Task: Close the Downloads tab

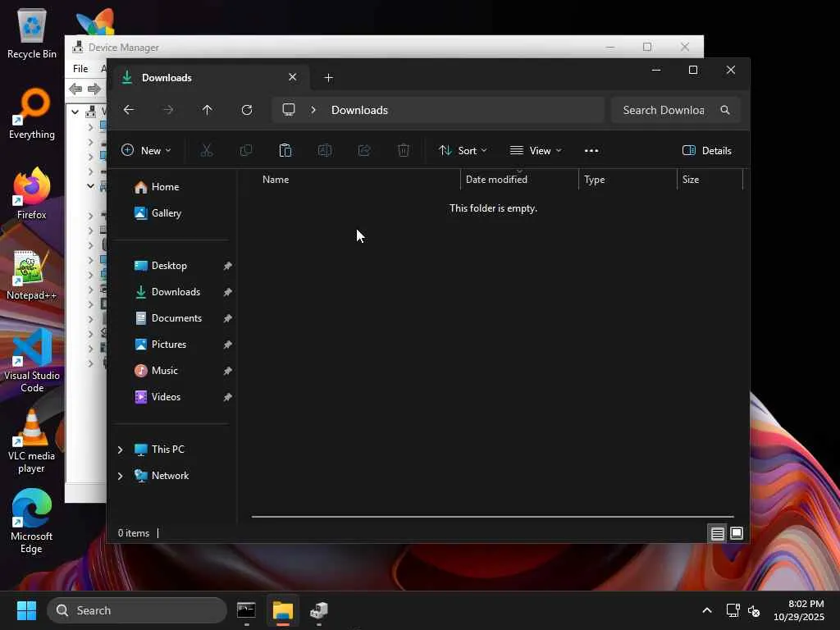Action: pyautogui.click(x=293, y=77)
